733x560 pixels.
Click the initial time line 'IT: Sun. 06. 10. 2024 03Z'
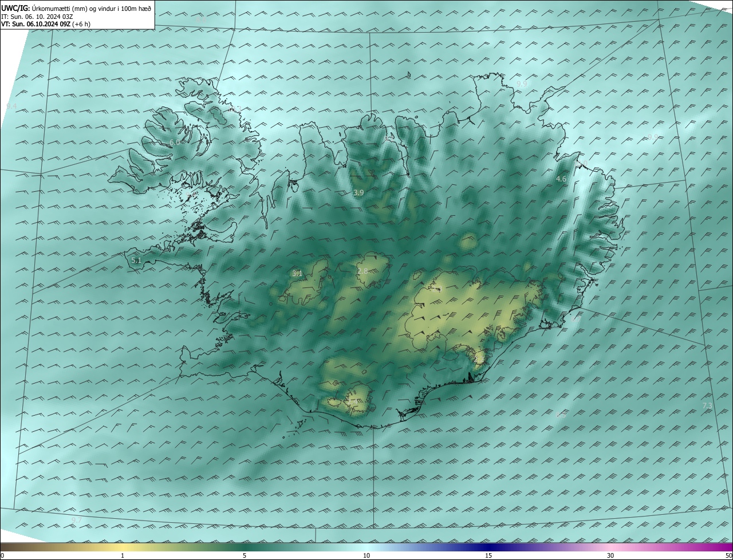(37, 17)
